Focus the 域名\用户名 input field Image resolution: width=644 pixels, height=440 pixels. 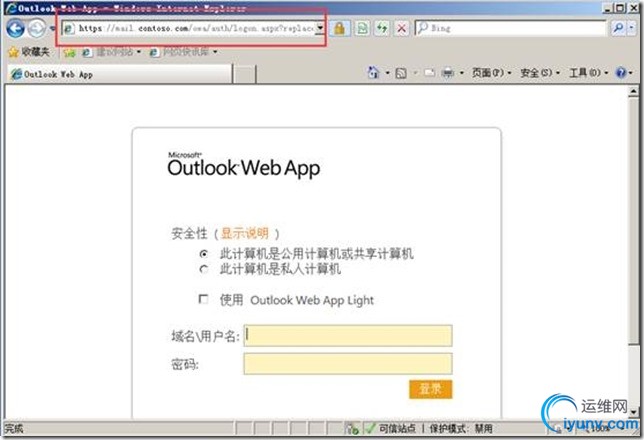pos(348,335)
